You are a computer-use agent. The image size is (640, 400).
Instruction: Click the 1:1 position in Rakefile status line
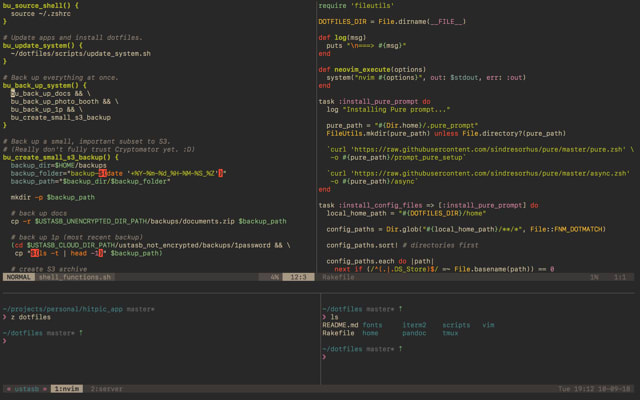(x=620, y=277)
